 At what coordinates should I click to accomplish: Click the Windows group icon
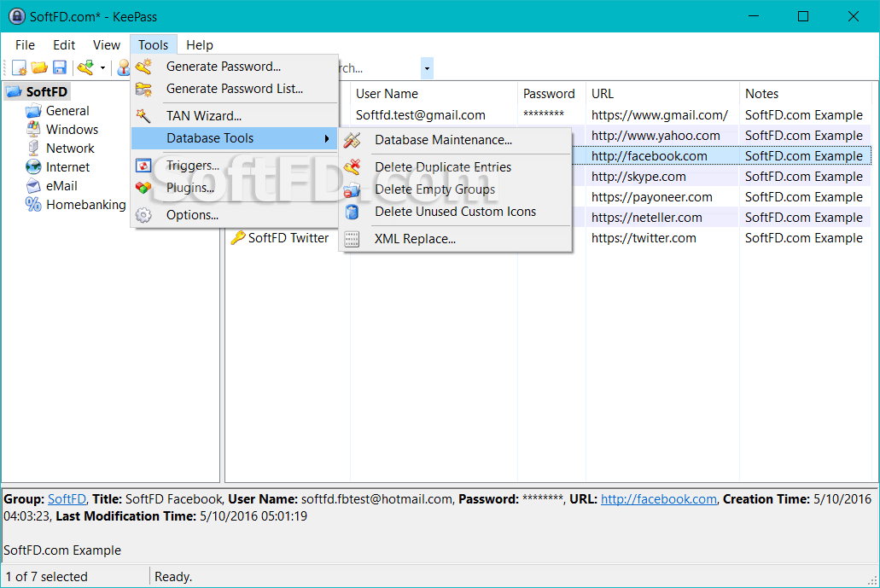point(33,130)
